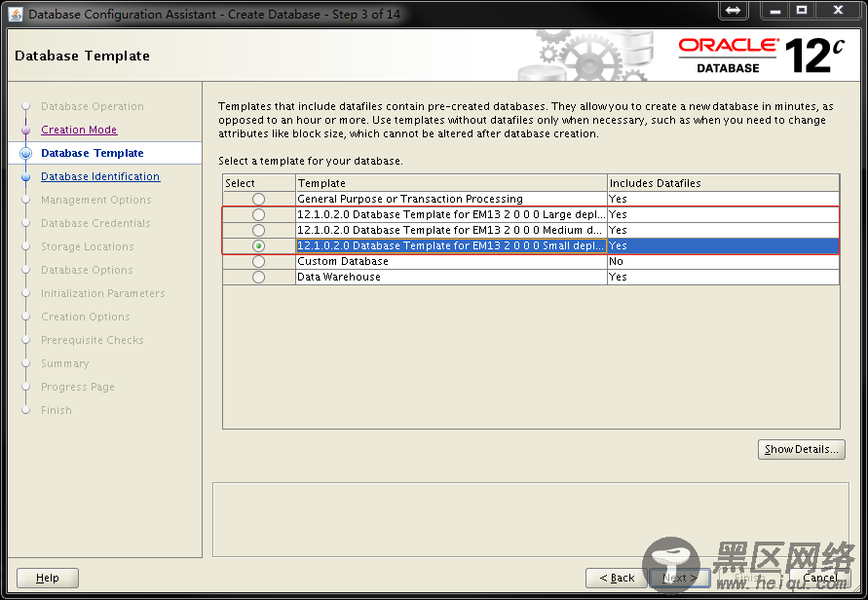This screenshot has width=868, height=600.
Task: Select General Purpose or Transaction Processing radio button
Action: tap(258, 199)
